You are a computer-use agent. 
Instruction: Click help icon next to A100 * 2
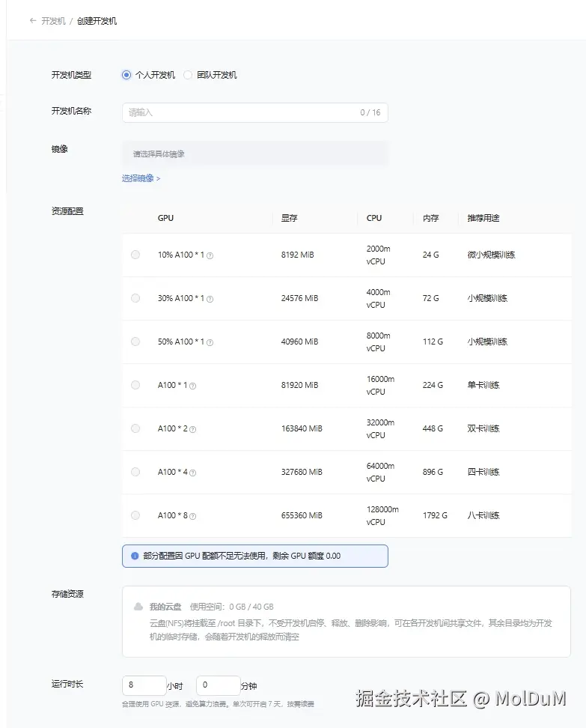[193, 429]
